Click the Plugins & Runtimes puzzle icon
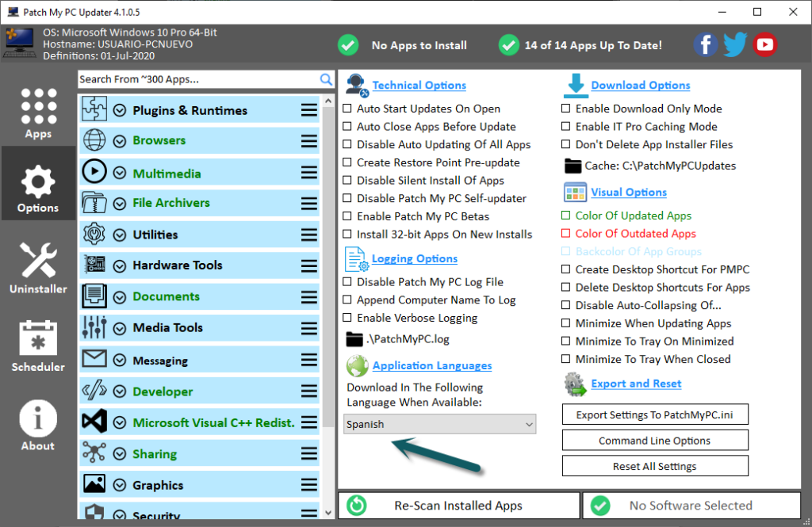The height and width of the screenshot is (527, 812). pos(94,109)
